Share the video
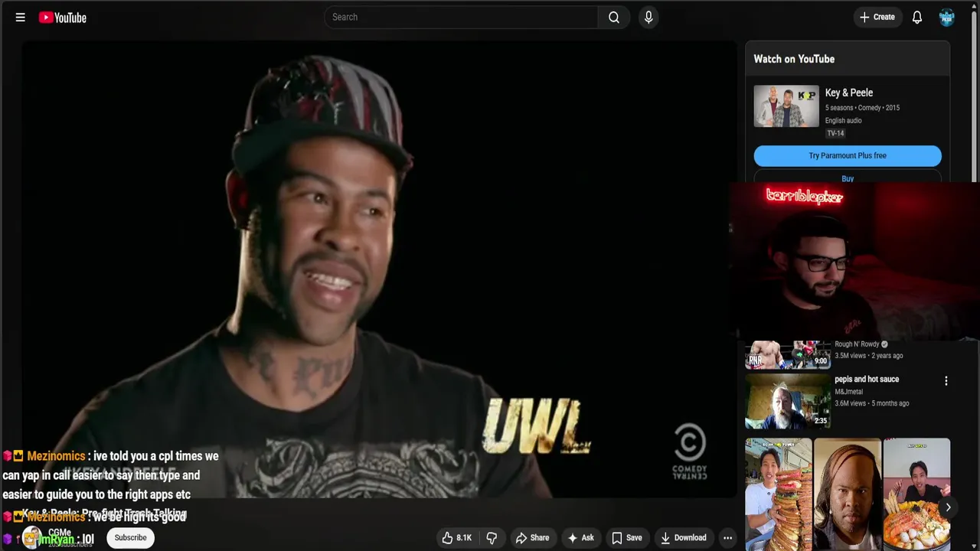The height and width of the screenshot is (551, 980). click(x=532, y=538)
